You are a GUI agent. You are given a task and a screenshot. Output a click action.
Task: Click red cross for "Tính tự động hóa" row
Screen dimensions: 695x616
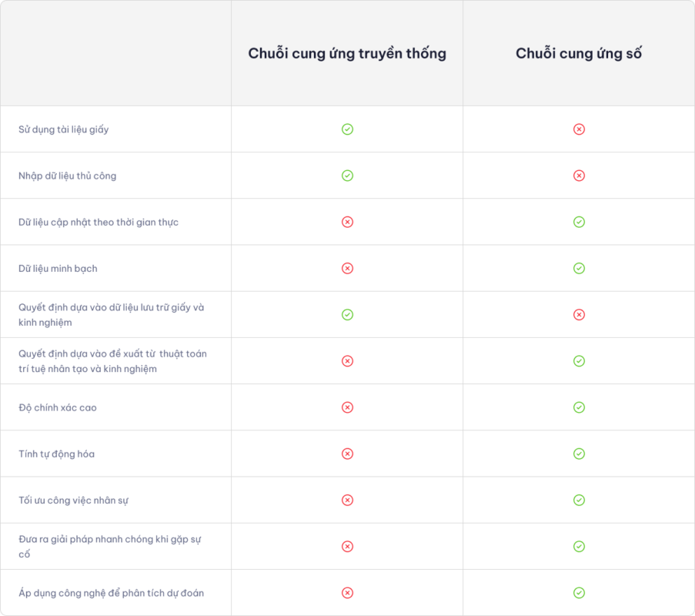pos(347,454)
